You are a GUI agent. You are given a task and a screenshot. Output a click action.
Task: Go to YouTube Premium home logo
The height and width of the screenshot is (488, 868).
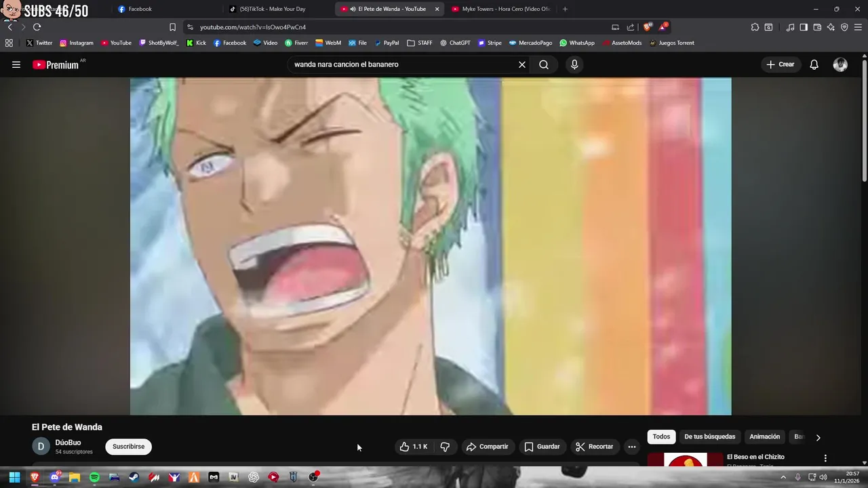tap(56, 64)
